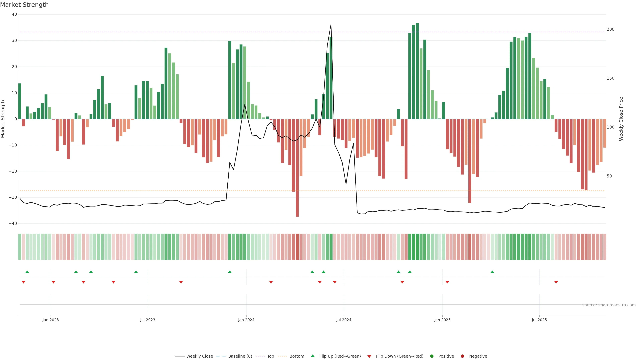Click the green flip-up marker between Jul 2023 and Jan 2024
The width and height of the screenshot is (644, 362).
pyautogui.click(x=230, y=272)
